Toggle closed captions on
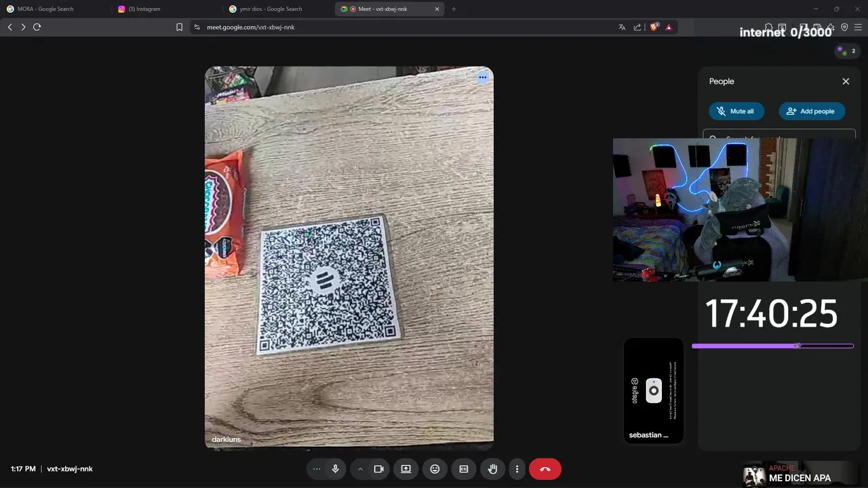 (x=464, y=469)
